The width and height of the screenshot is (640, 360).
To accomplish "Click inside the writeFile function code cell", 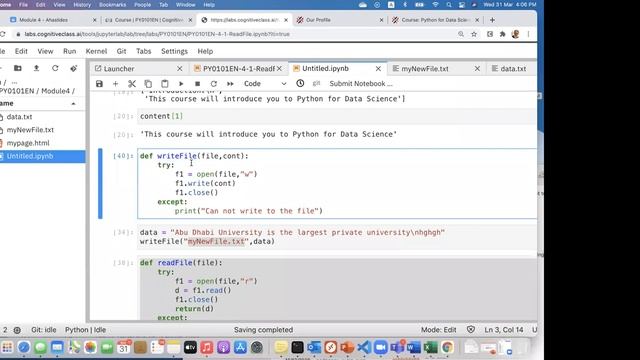I will (x=337, y=183).
